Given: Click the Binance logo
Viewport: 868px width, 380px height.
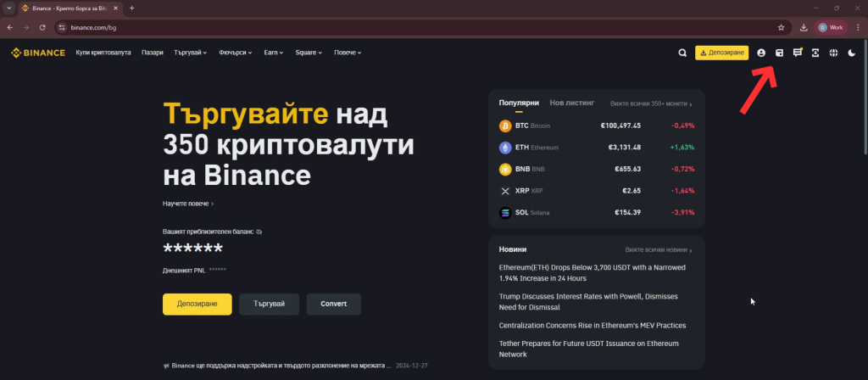Looking at the screenshot, I should pyautogui.click(x=37, y=53).
